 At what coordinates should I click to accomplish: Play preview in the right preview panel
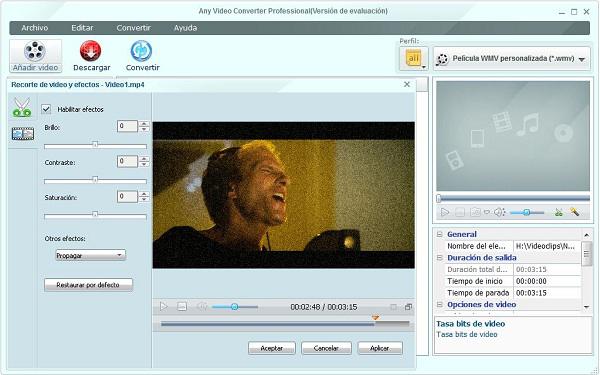click(445, 212)
